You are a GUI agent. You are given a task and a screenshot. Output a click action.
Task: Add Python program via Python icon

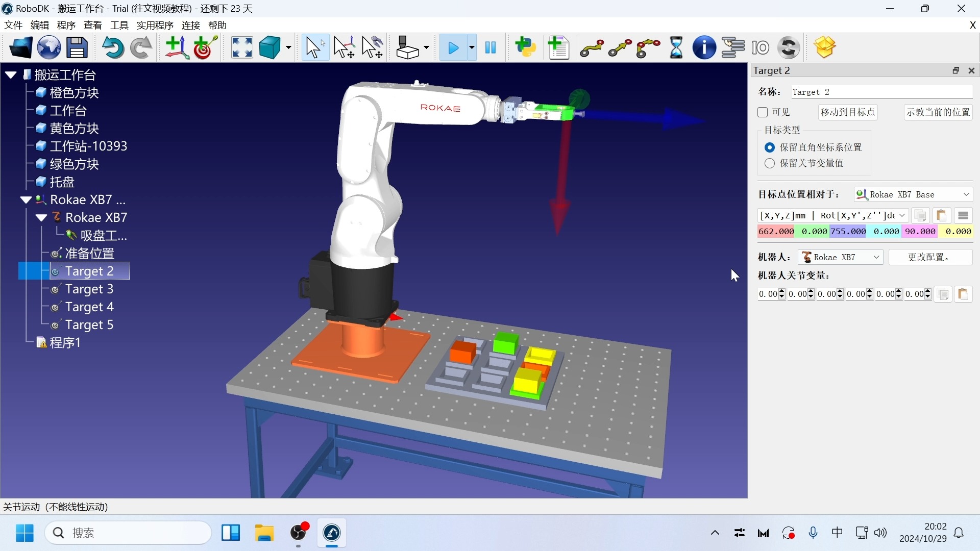point(525,48)
